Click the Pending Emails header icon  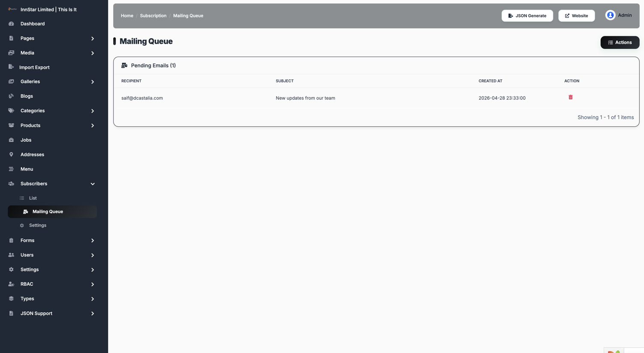[x=124, y=66]
